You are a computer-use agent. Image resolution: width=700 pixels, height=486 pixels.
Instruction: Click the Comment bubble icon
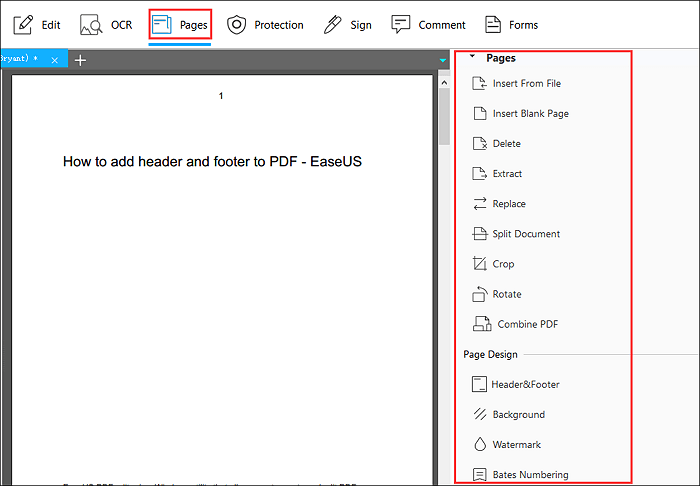400,25
